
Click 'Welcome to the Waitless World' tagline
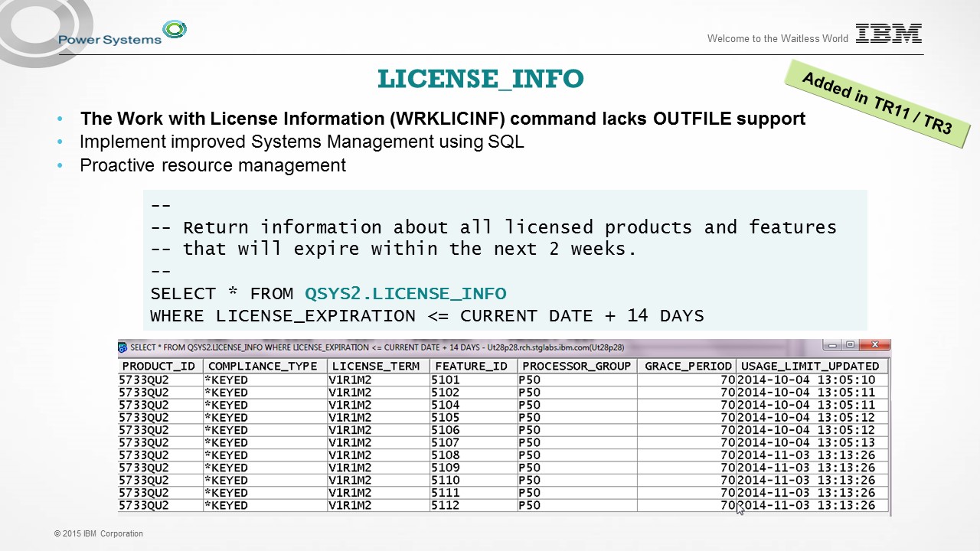coord(777,38)
